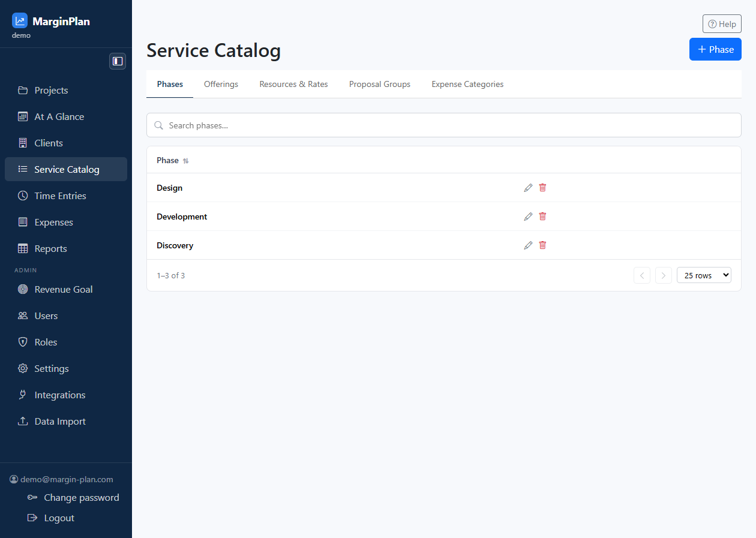
Task: Go to next page of phases
Action: click(x=663, y=275)
